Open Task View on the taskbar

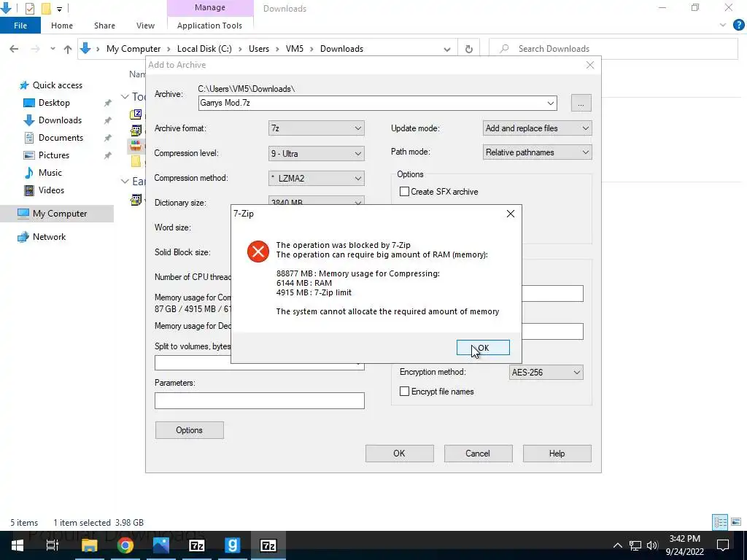(x=53, y=545)
